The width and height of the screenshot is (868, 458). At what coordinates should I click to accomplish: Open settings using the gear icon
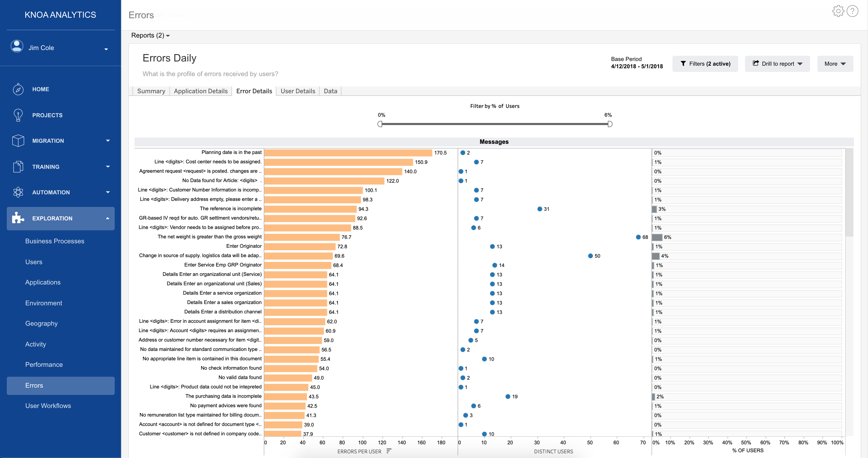(x=838, y=11)
